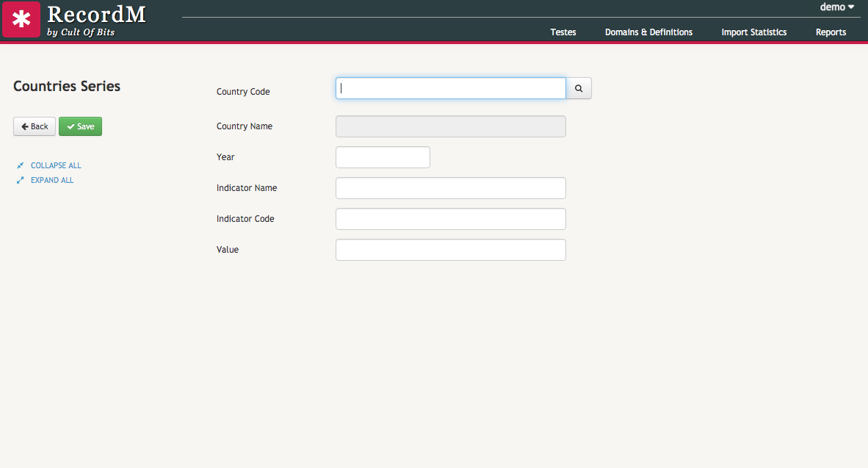Screen dimensions: 868x468
Task: Click the Country Name label
Action: (x=244, y=126)
